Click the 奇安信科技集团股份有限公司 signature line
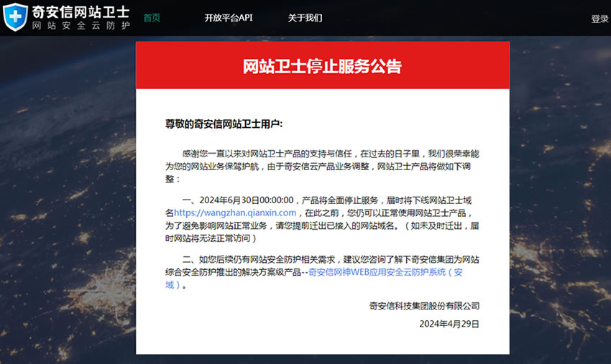Screen dimensions: 611x364 [424, 306]
